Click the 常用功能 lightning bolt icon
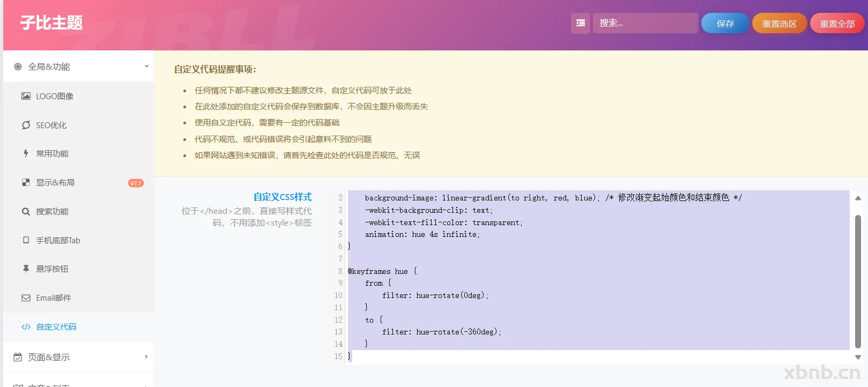 (26, 154)
